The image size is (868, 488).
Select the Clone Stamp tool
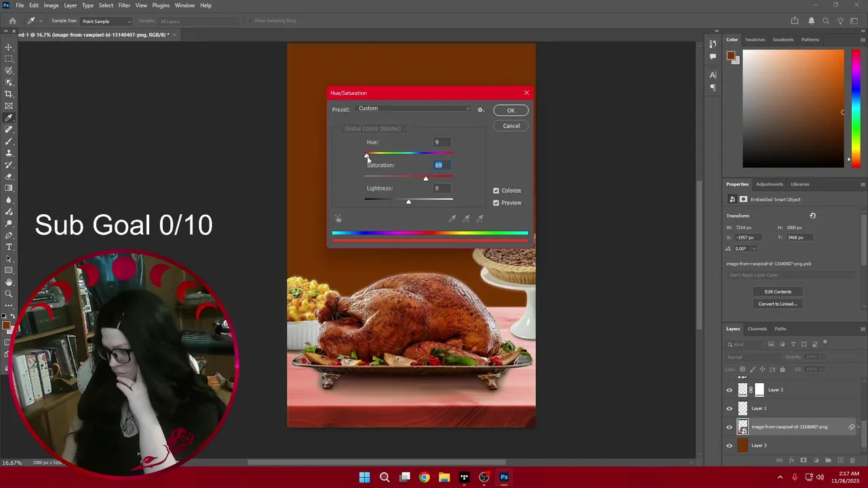9,153
